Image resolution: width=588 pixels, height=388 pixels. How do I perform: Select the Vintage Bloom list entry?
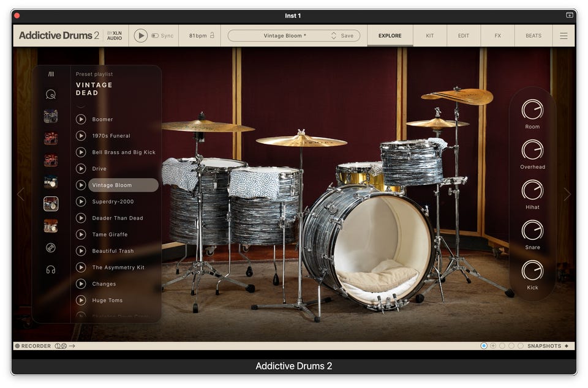pos(123,185)
